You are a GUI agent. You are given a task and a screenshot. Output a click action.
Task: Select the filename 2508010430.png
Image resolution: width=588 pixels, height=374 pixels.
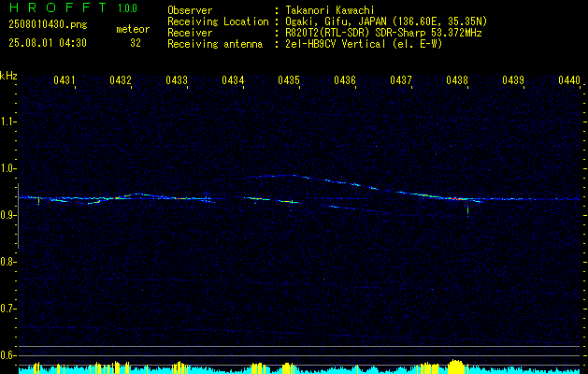pos(48,25)
